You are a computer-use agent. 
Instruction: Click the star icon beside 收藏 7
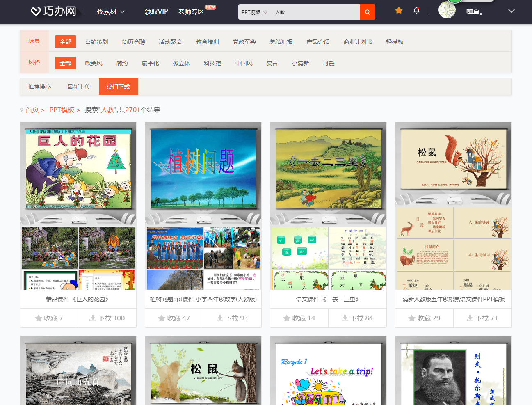pyautogui.click(x=39, y=318)
